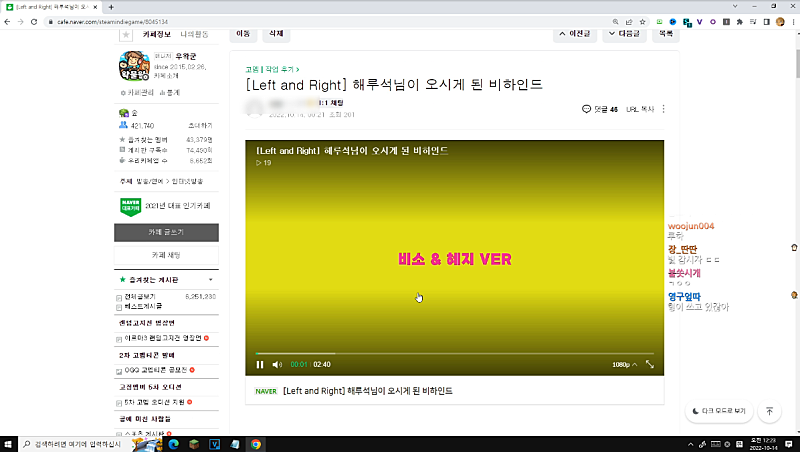Screen dimensions: 800x452
Task: Click the post title Left and Right heading
Action: 394,85
